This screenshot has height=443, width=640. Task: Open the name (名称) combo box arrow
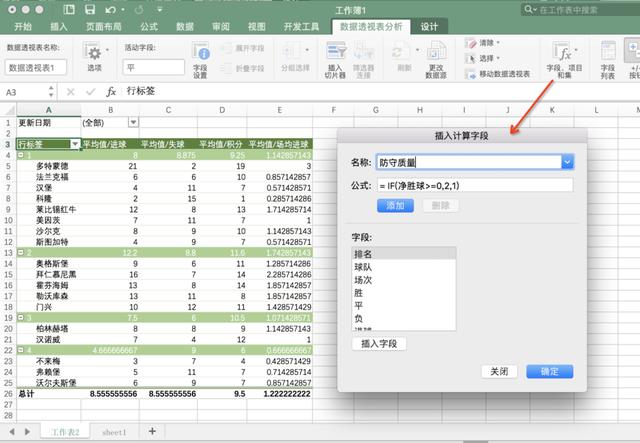567,163
